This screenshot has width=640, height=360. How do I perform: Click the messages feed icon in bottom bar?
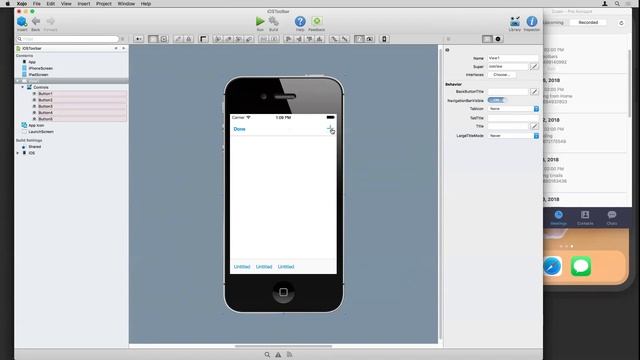[289, 355]
